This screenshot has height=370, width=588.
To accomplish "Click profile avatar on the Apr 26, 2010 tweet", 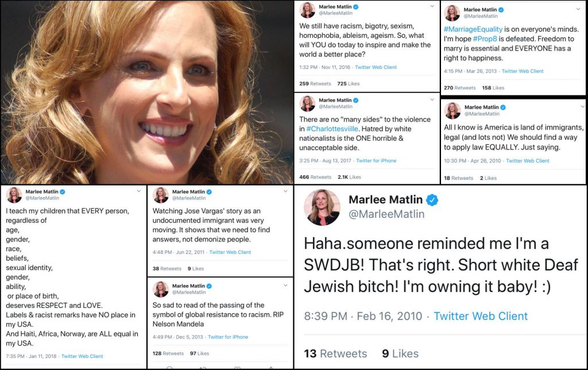I will click(452, 110).
